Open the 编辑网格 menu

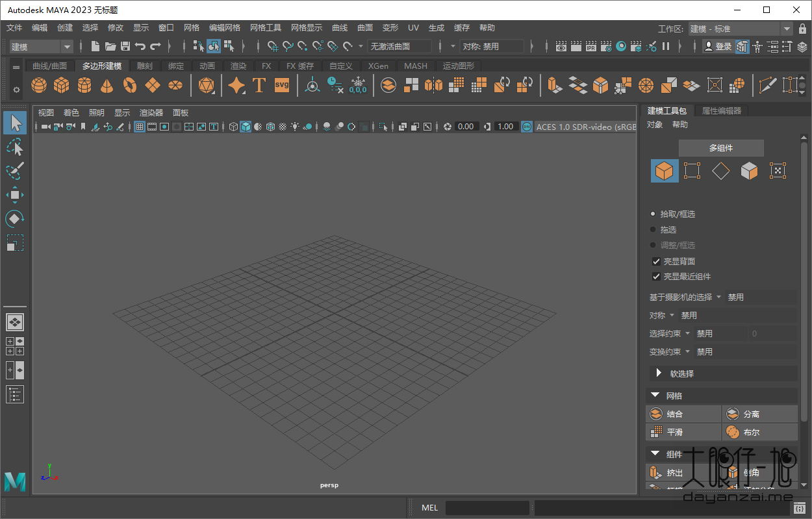tap(225, 28)
